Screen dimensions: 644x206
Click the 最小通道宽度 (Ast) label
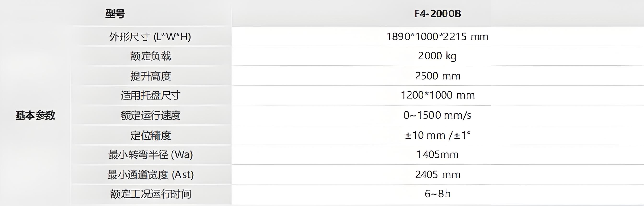coord(150,175)
